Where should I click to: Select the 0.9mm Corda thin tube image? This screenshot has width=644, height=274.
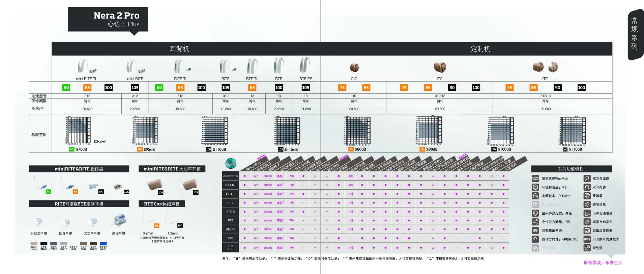[x=148, y=217]
